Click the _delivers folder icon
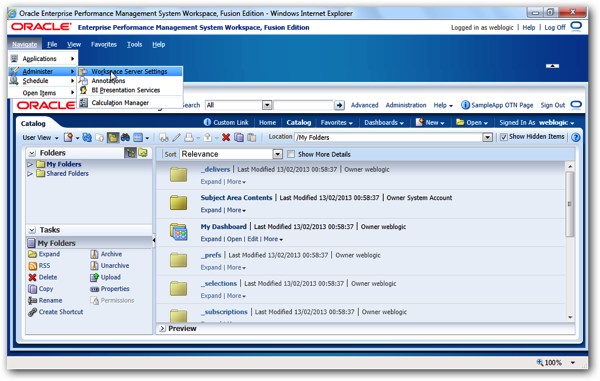 [179, 174]
